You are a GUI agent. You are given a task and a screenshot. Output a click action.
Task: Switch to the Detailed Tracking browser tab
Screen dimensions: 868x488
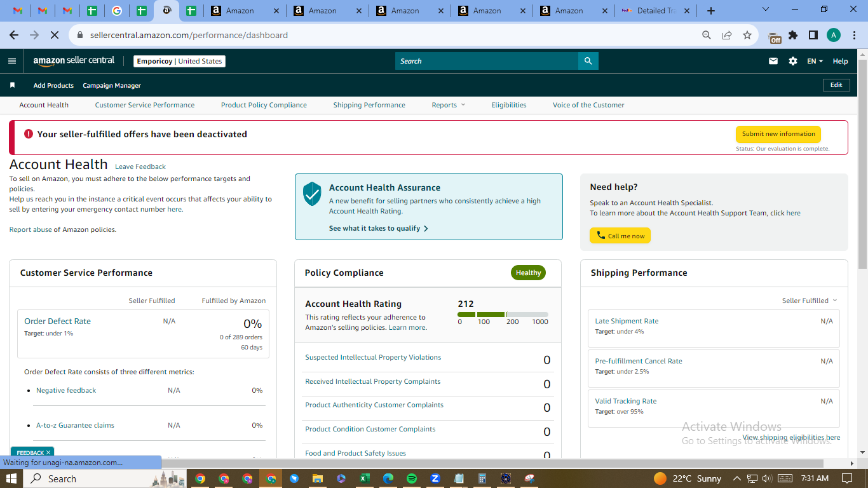click(656, 11)
